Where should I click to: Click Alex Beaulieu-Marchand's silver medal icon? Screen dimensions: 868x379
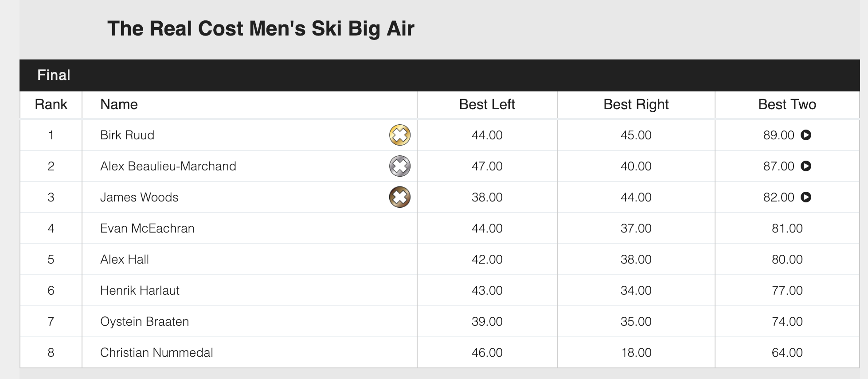[399, 166]
